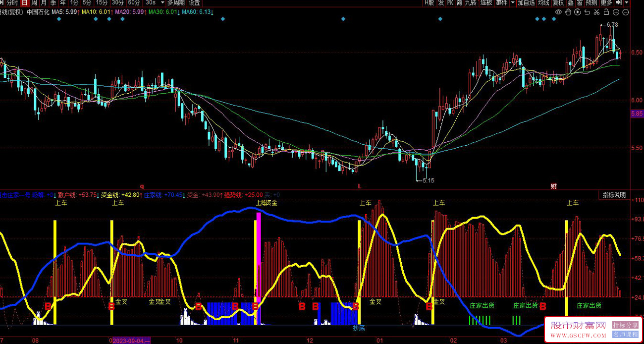Image resolution: width=644 pixels, height=344 pixels.
Task: Select the 日 daily period tab
Action: pos(24,2)
